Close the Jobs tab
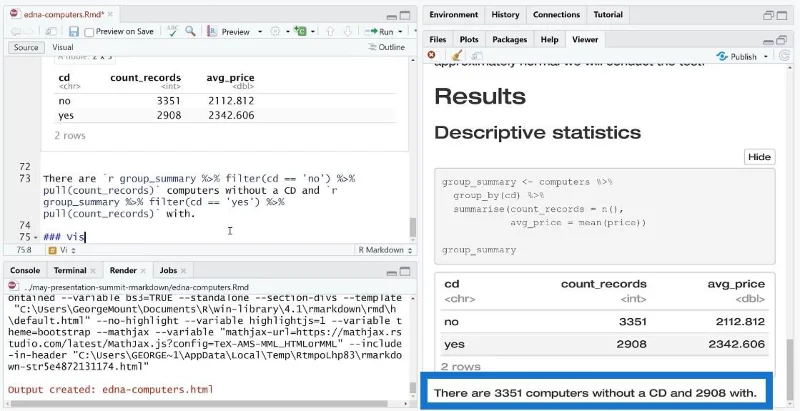 [x=183, y=271]
